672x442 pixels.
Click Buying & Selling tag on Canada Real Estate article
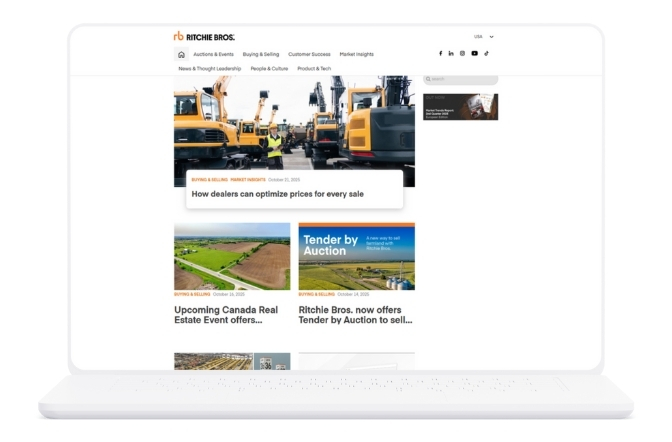click(192, 295)
